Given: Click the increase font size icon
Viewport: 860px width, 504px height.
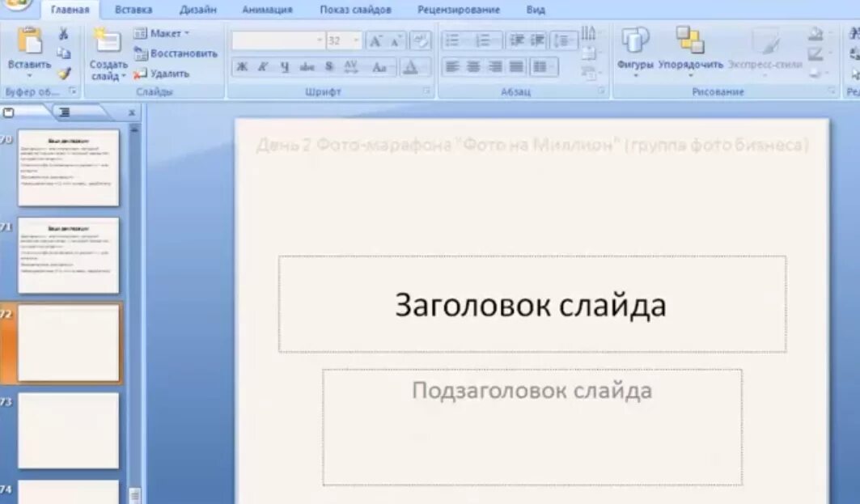Looking at the screenshot, I should pos(375,40).
